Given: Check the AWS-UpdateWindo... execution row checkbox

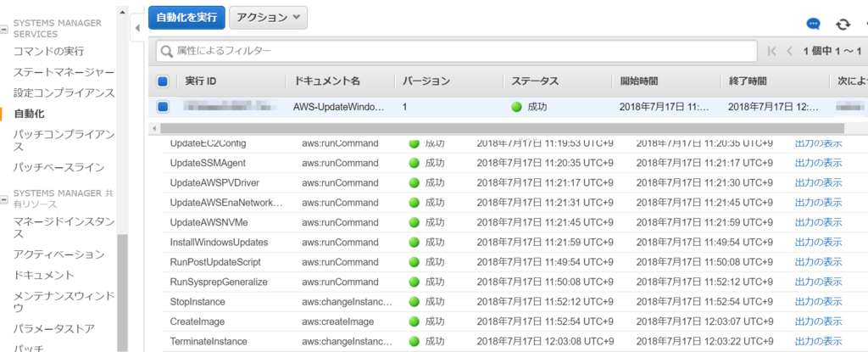Looking at the screenshot, I should tap(163, 106).
